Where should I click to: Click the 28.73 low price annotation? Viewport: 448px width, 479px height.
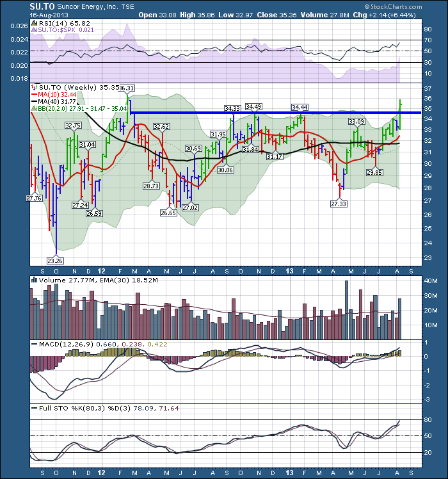(x=151, y=186)
